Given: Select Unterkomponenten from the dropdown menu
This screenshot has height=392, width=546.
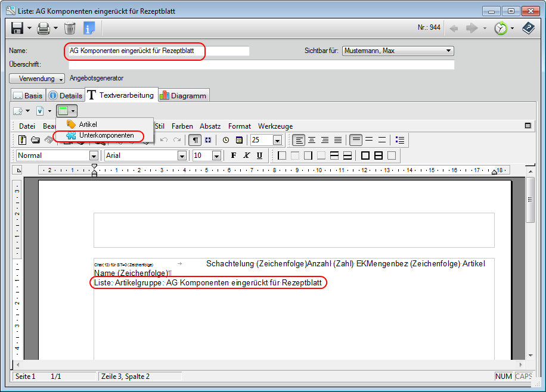Looking at the screenshot, I should click(106, 136).
